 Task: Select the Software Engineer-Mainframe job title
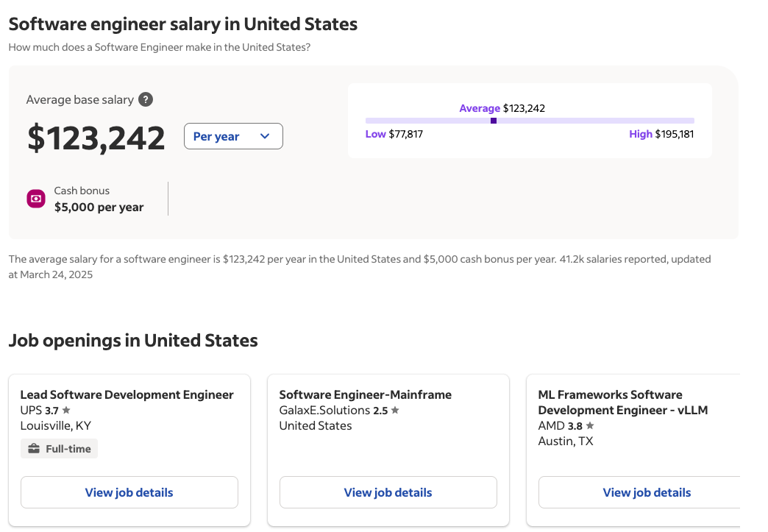pyautogui.click(x=365, y=394)
